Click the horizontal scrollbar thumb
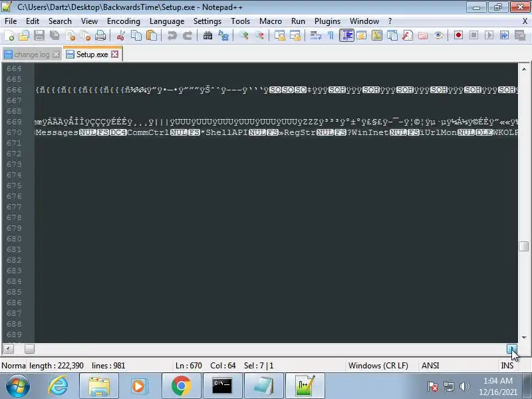532x399 pixels. (29, 348)
